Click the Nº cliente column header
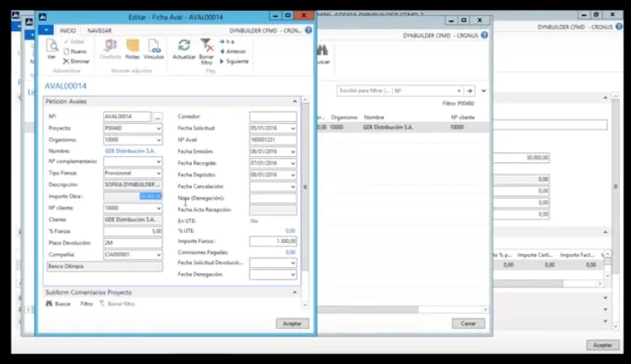The height and width of the screenshot is (364, 631). coord(463,118)
